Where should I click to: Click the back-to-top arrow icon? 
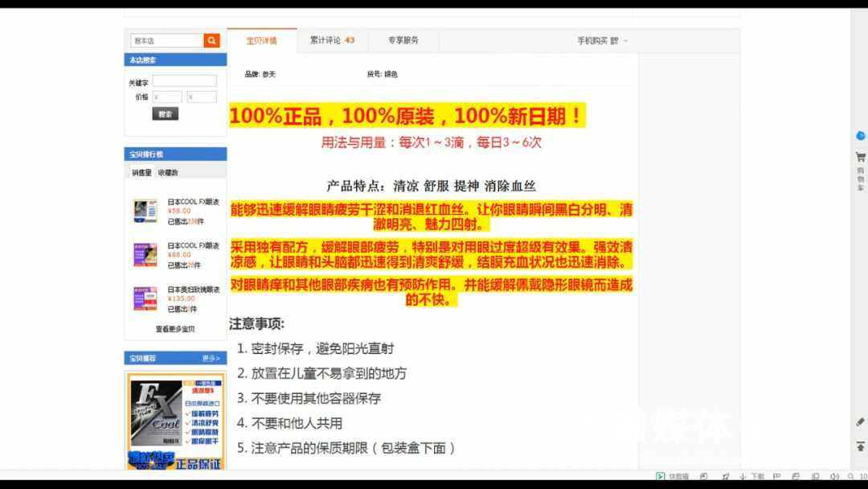coord(859,444)
